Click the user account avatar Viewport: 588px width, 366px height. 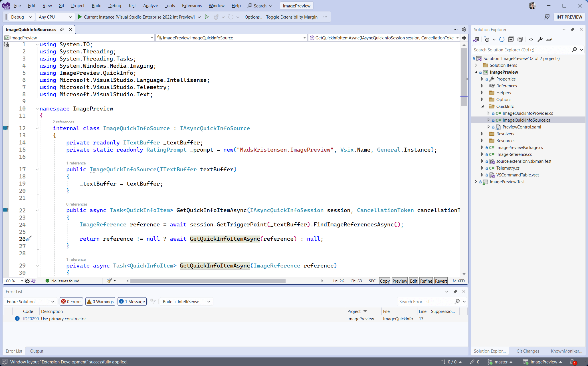532,6
